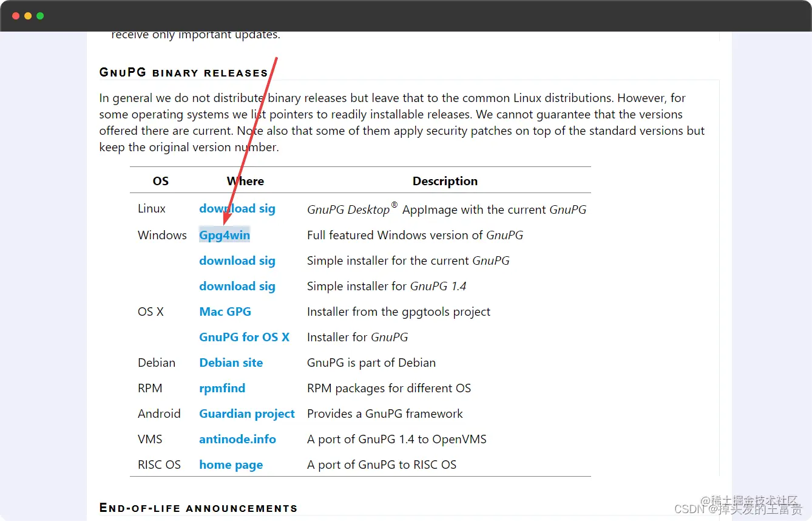
Task: Click the VMS cell in the OS column
Action: [x=150, y=439]
